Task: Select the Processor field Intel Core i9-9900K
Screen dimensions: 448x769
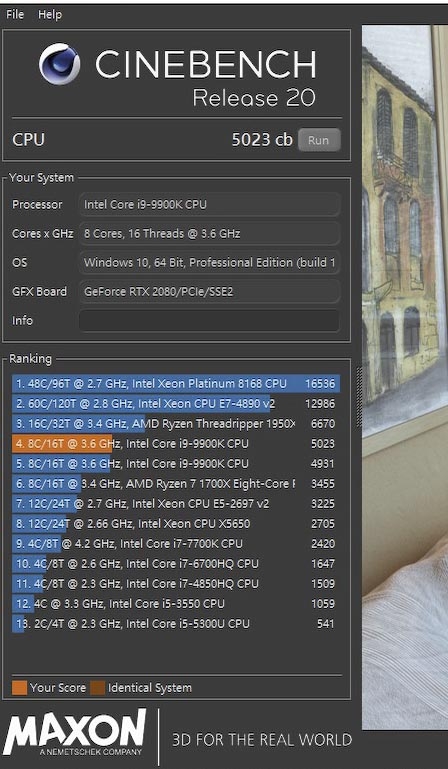Action: point(210,205)
